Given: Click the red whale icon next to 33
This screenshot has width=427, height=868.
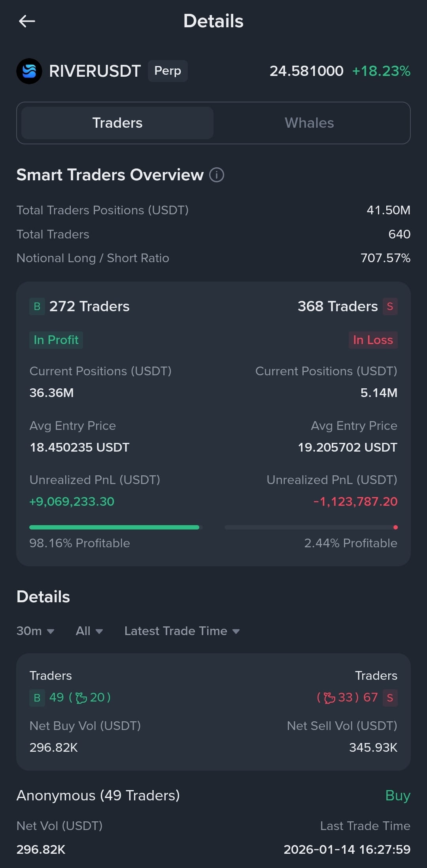Looking at the screenshot, I should 329,698.
